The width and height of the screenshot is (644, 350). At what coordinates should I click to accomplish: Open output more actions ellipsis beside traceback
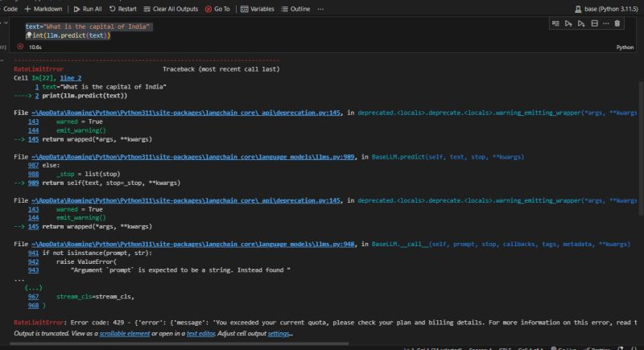(2, 60)
